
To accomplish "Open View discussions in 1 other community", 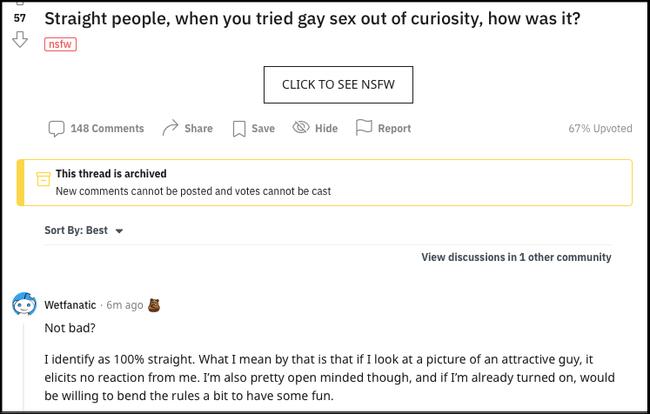I will click(x=516, y=257).
